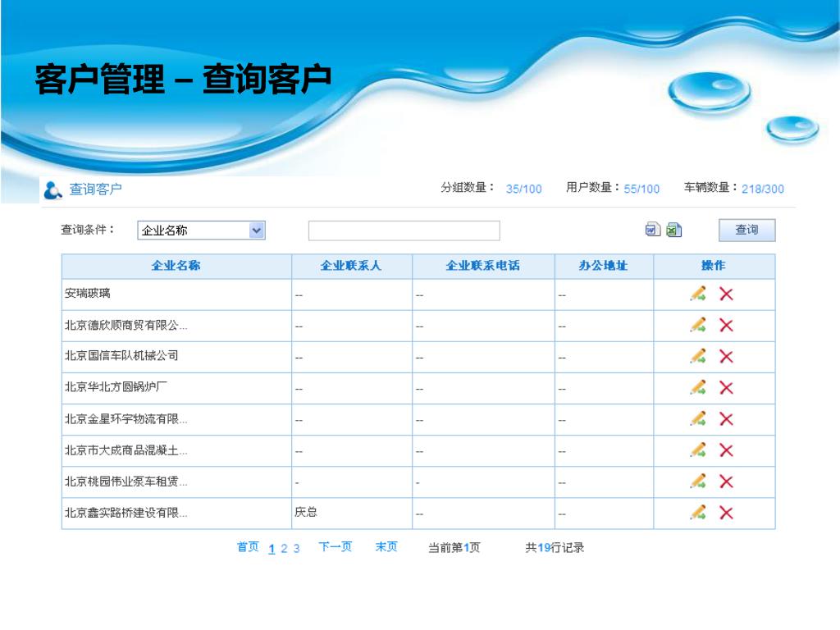Click the 当前第1页 status text
This screenshot has height=630, width=840.
(454, 547)
